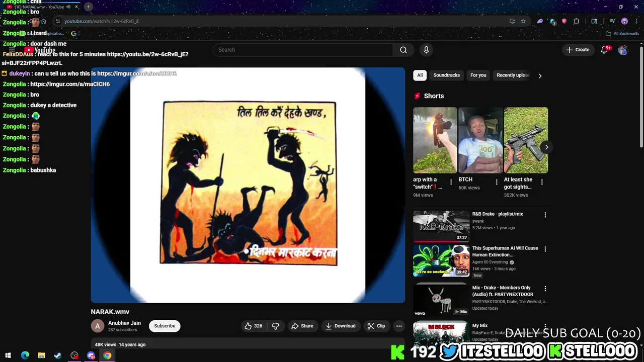Open options for 'arp with a switch' Short

click(451, 182)
